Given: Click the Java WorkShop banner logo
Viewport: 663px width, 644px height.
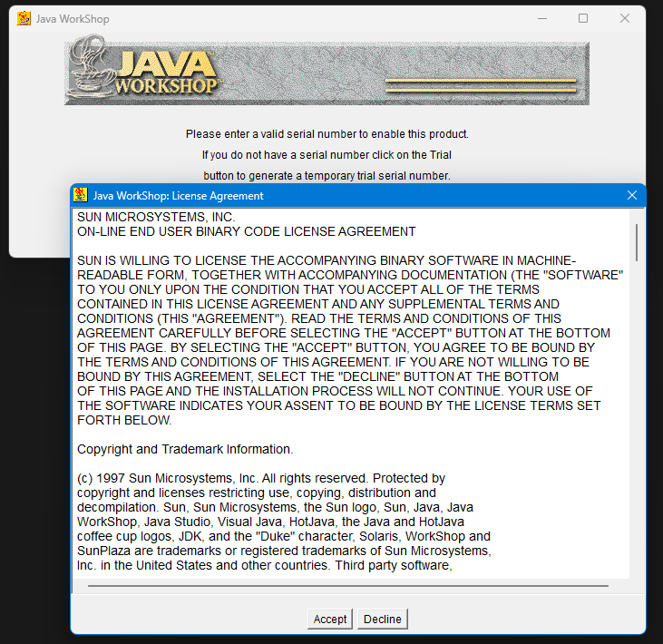Looking at the screenshot, I should click(327, 71).
